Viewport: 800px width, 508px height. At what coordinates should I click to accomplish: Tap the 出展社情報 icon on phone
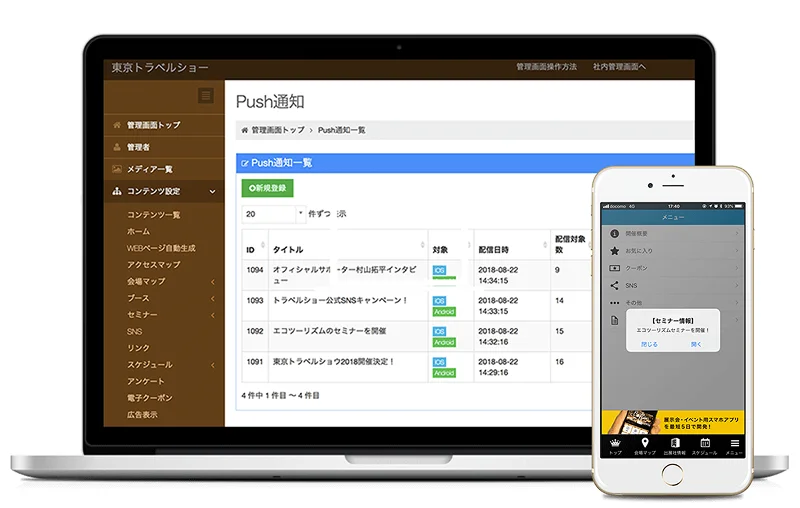(x=675, y=444)
